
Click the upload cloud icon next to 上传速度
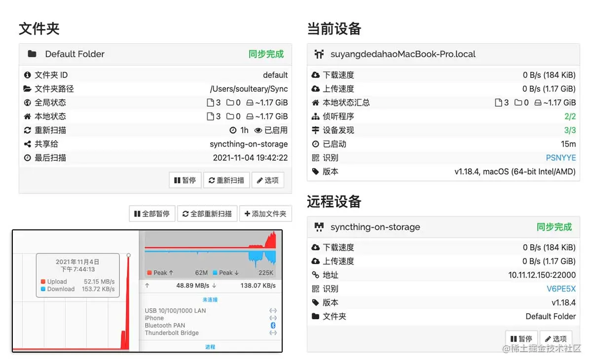pyautogui.click(x=316, y=89)
